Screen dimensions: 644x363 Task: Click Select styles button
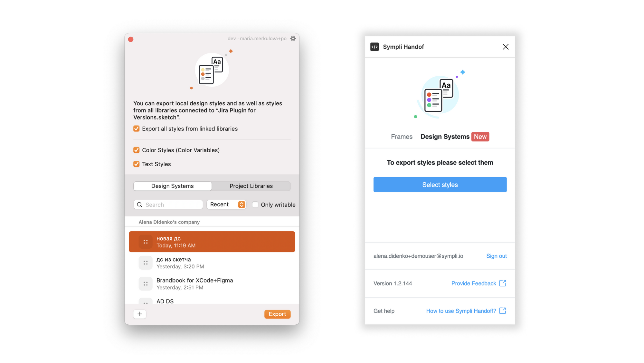(440, 185)
